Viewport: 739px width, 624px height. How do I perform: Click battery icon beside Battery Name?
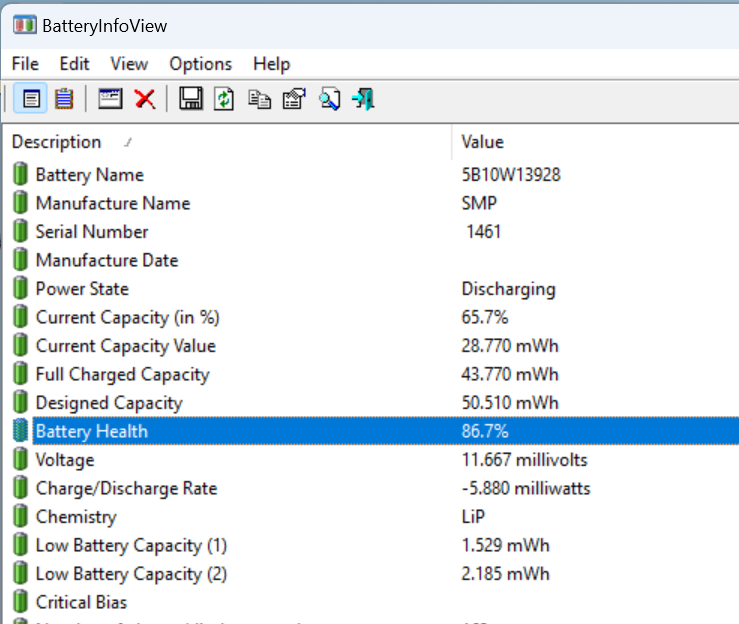point(20,174)
